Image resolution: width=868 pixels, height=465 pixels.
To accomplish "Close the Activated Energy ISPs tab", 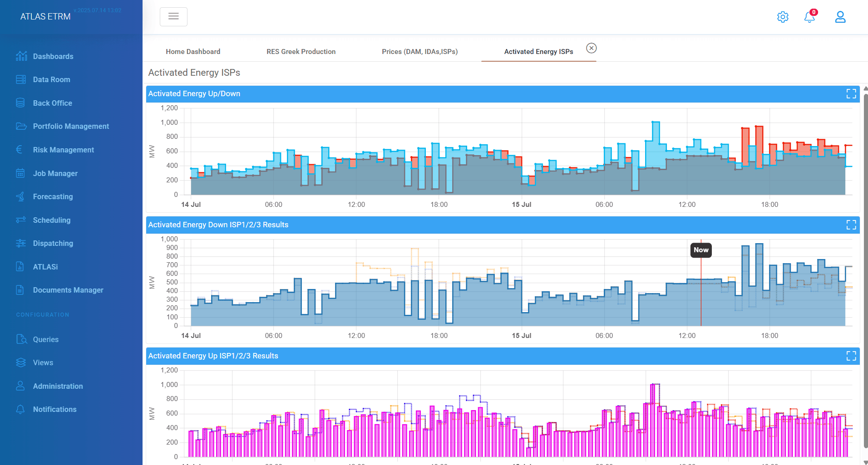I will pos(592,48).
